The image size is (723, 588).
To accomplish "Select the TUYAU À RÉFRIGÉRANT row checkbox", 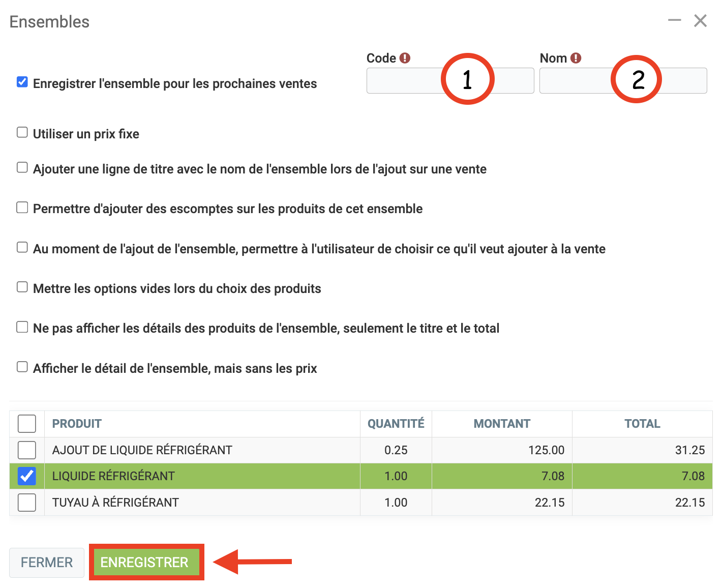I will [x=27, y=503].
